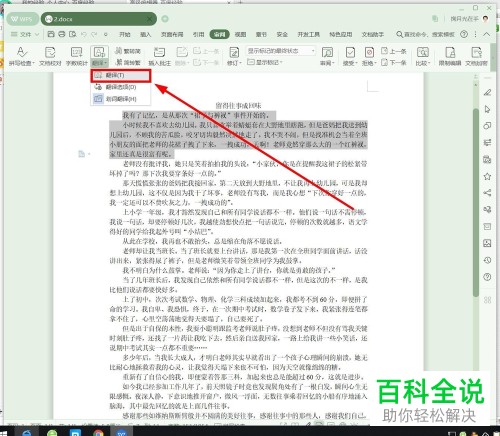
Task: Click the save icon in quick access
Action: (51, 34)
